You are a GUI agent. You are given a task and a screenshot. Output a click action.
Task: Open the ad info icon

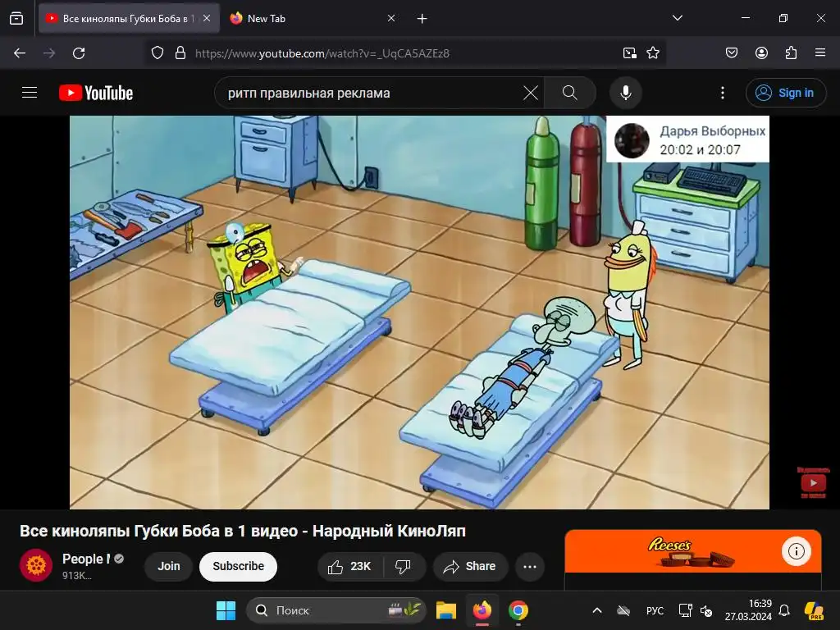tap(797, 550)
